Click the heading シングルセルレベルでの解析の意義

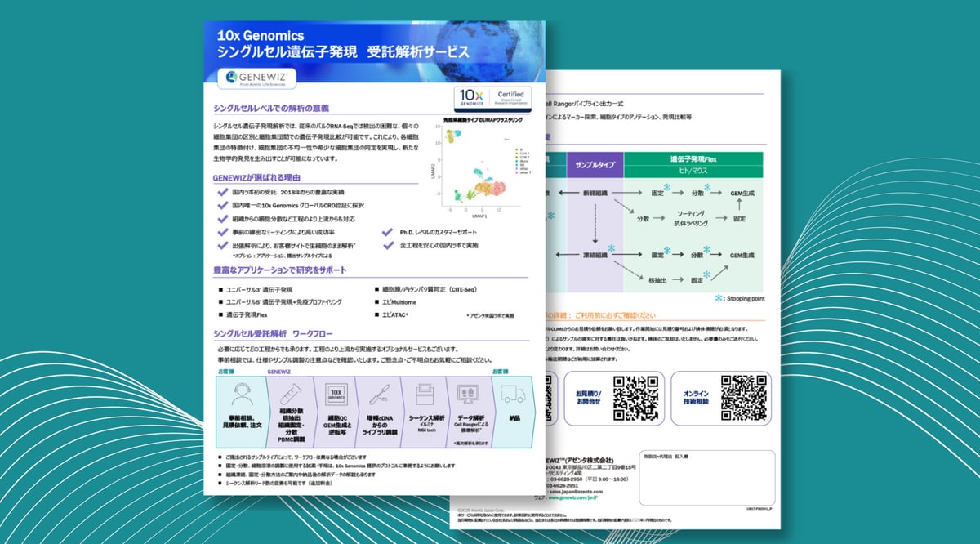[x=271, y=108]
